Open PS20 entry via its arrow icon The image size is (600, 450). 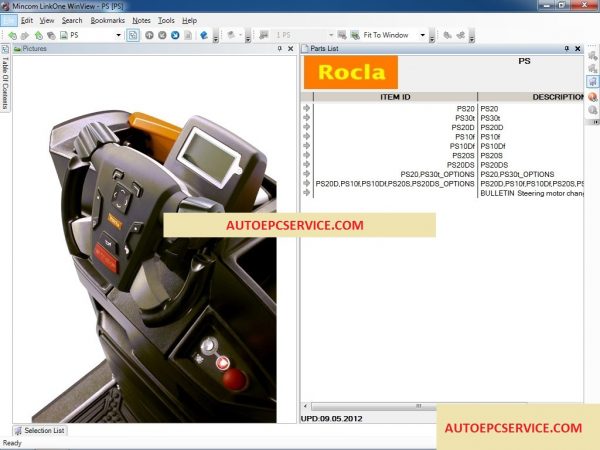pyautogui.click(x=307, y=108)
